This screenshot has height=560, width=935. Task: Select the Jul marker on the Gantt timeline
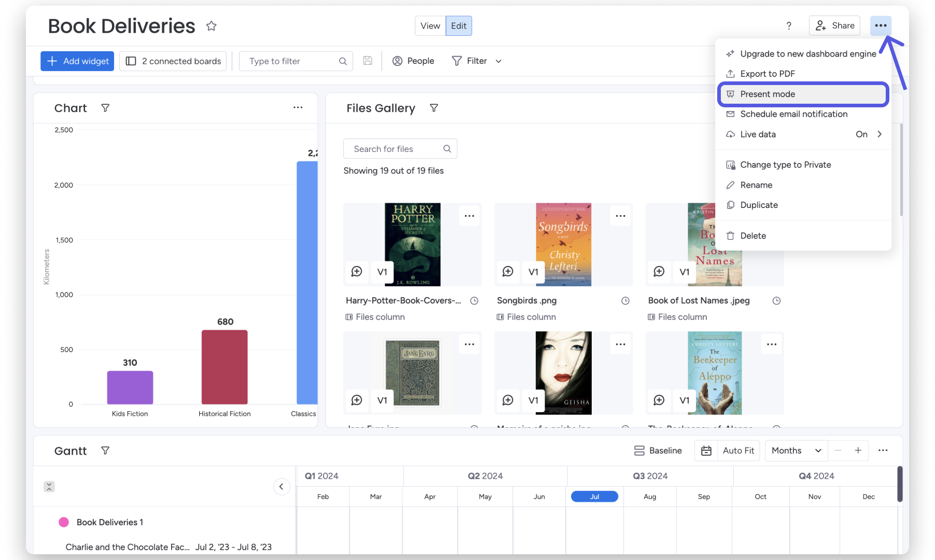coord(594,497)
